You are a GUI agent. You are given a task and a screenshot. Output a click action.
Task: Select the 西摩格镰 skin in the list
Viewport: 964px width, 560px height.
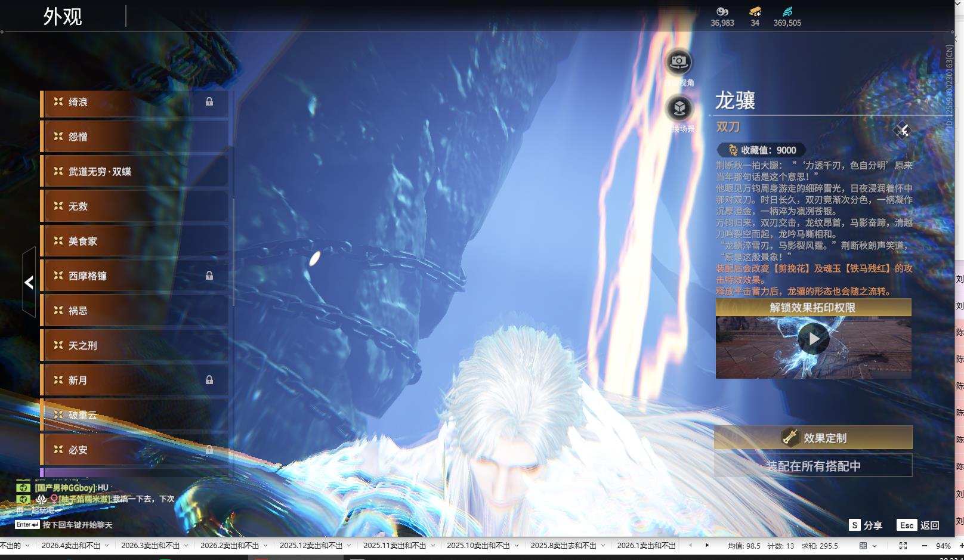coord(135,276)
